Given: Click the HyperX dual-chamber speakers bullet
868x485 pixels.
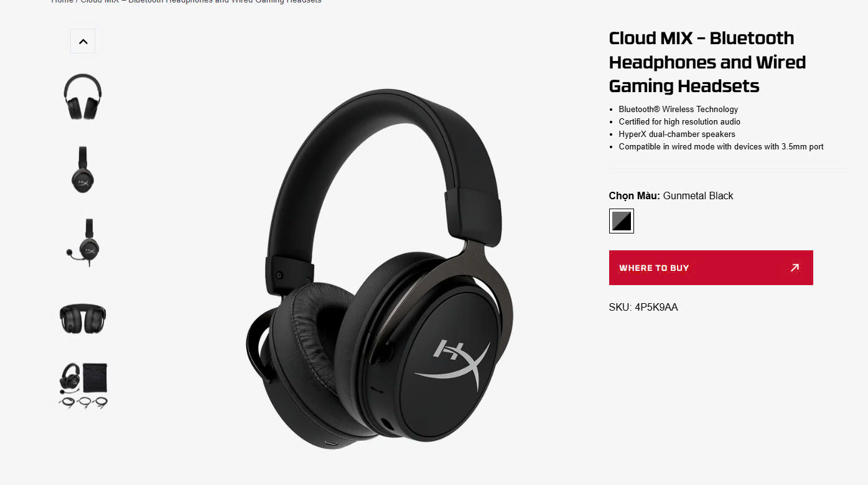Looking at the screenshot, I should 677,134.
